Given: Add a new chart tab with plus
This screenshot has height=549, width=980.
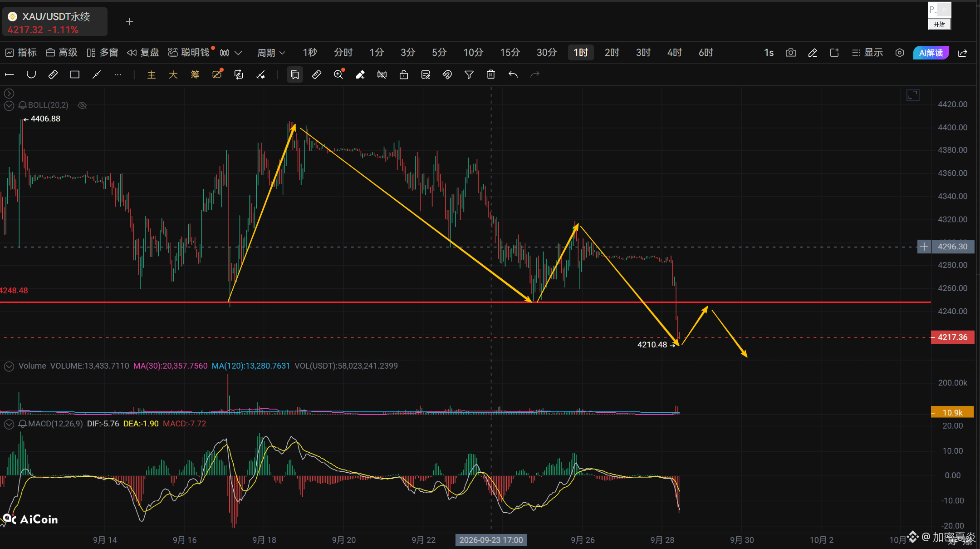Looking at the screenshot, I should point(129,21).
